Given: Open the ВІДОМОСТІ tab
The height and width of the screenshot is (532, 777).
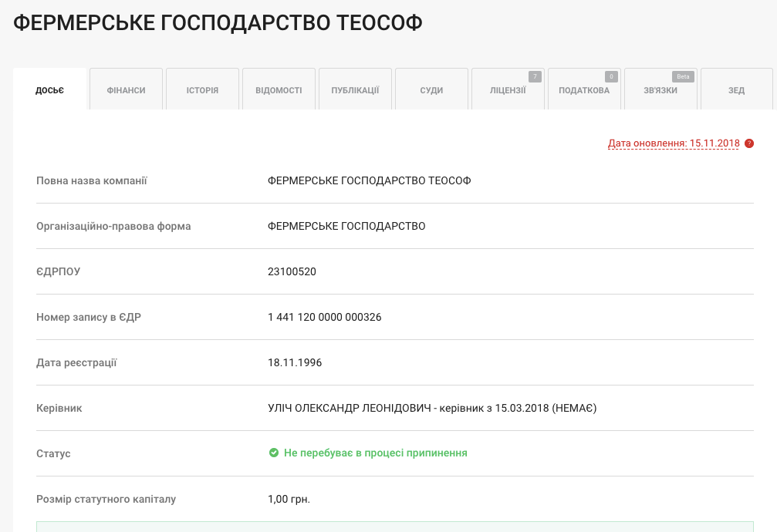Looking at the screenshot, I should tap(279, 89).
